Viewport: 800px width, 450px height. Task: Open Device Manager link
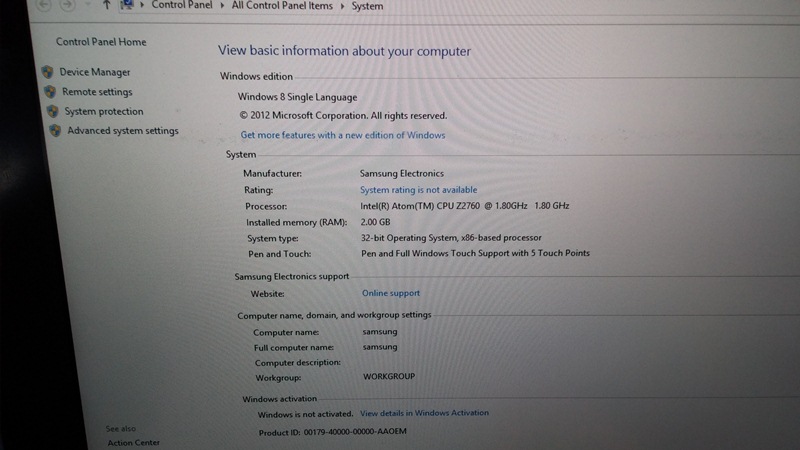coord(95,72)
